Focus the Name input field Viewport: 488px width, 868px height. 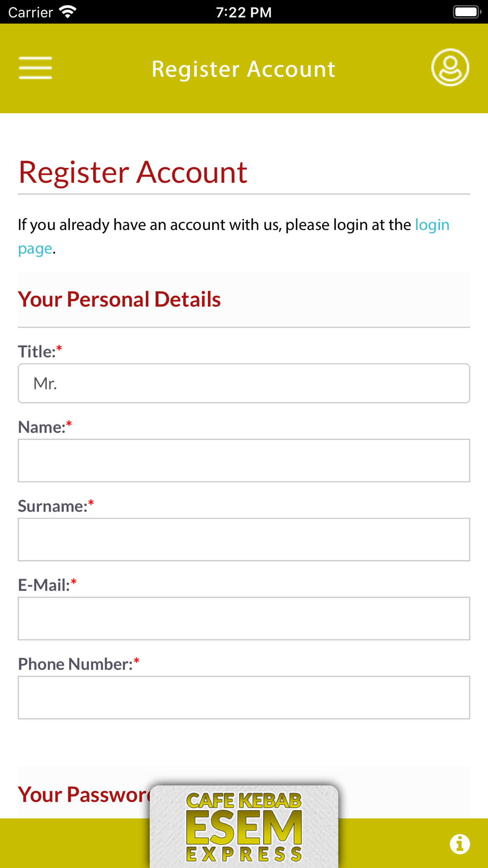pos(244,460)
